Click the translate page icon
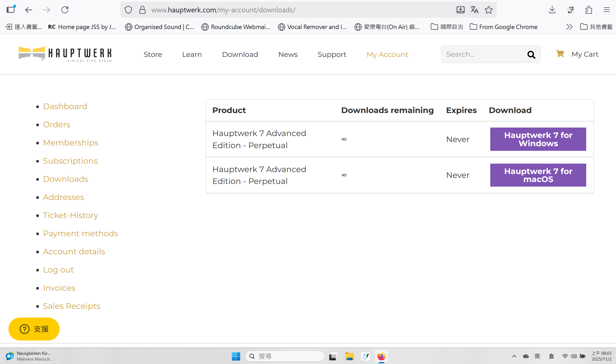Screen dimensions: 616x364 (474, 10)
